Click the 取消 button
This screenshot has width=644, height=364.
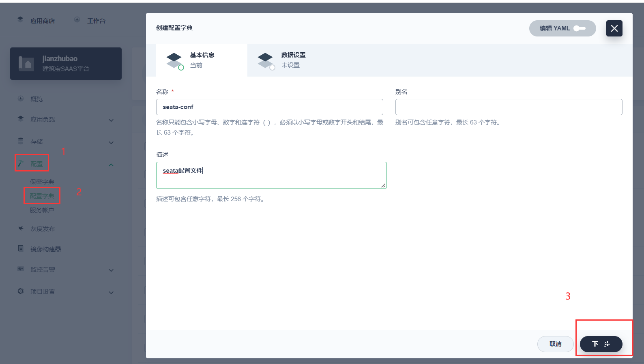[556, 344]
